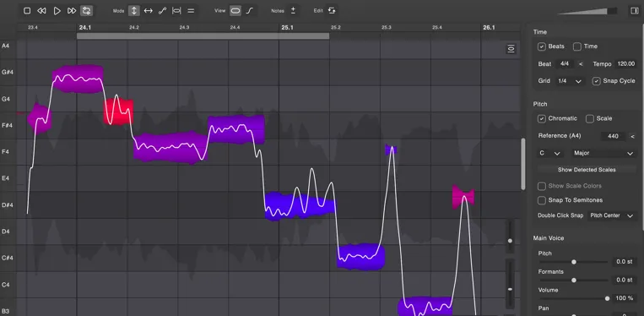The width and height of the screenshot is (644, 316).
Task: Open the Double Click Snap Pitch Center dropdown
Action: click(x=612, y=215)
